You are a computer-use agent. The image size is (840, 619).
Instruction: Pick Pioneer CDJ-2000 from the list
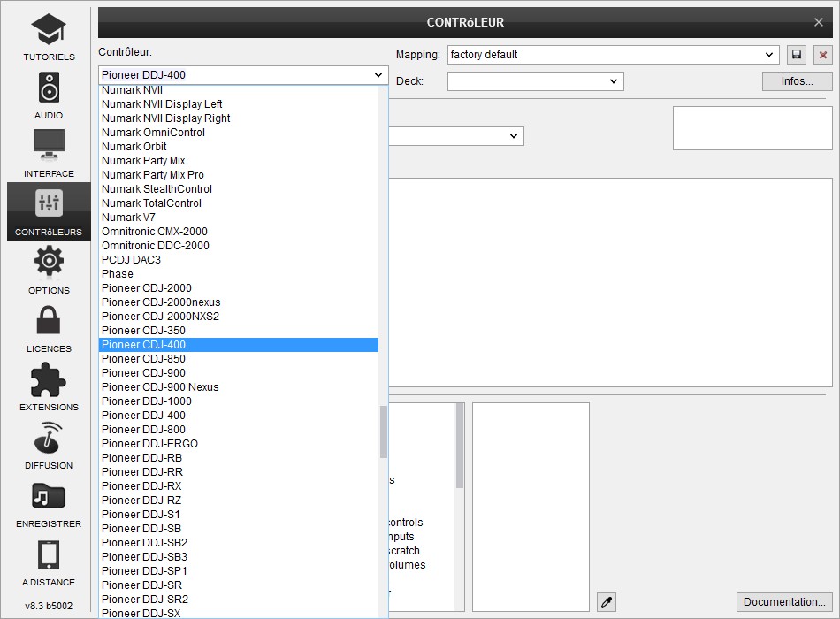click(239, 287)
